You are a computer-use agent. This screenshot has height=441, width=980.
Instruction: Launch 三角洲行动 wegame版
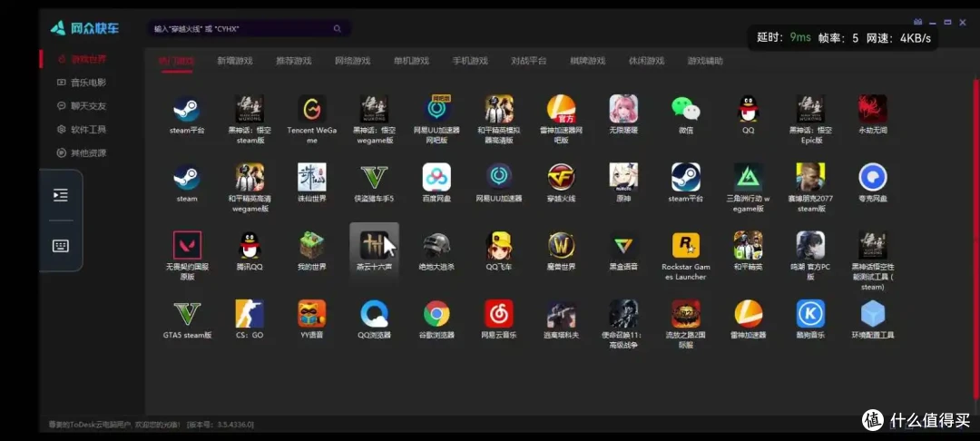pyautogui.click(x=748, y=177)
